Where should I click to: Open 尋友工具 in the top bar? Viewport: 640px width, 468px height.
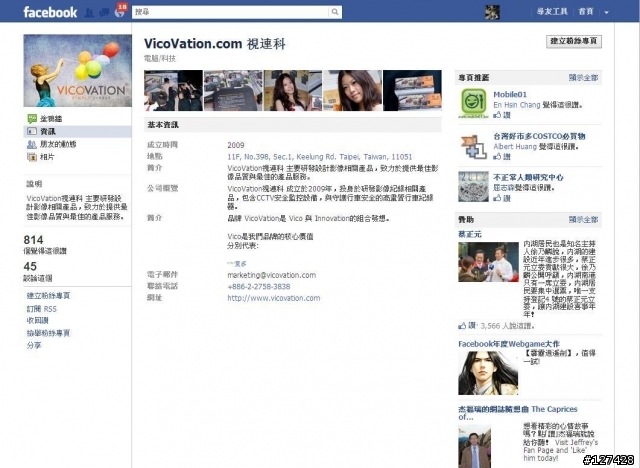click(x=552, y=11)
